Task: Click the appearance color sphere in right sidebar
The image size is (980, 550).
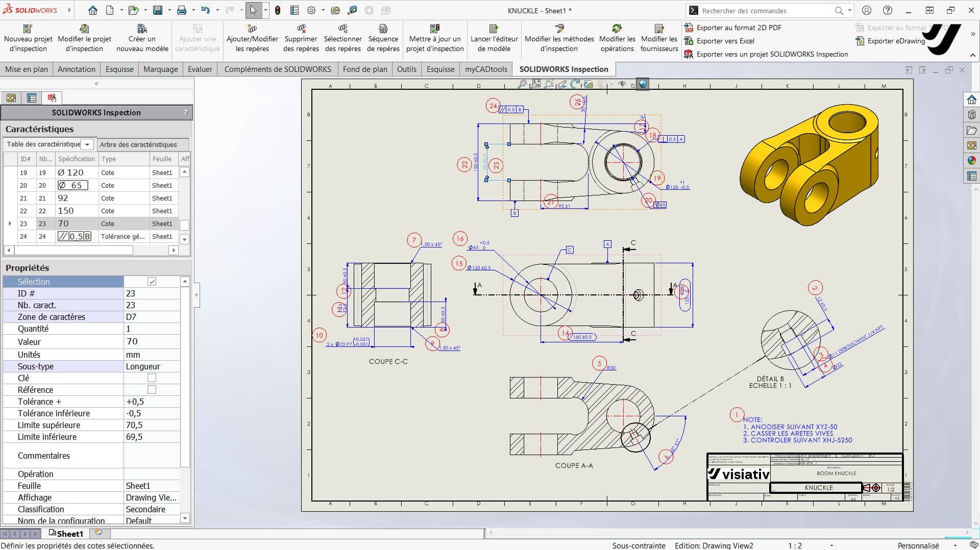Action: 971,161
